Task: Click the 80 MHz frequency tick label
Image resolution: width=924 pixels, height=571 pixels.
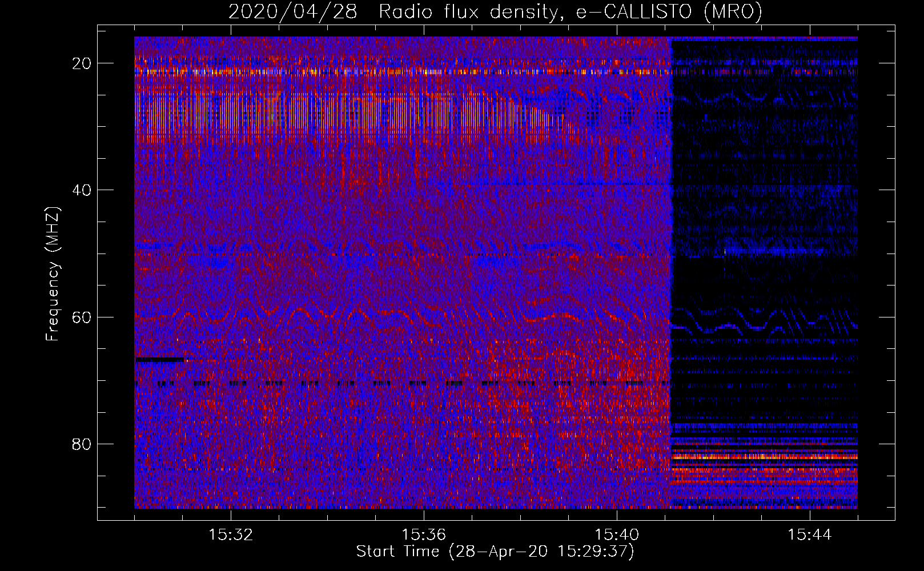Action: [x=82, y=444]
